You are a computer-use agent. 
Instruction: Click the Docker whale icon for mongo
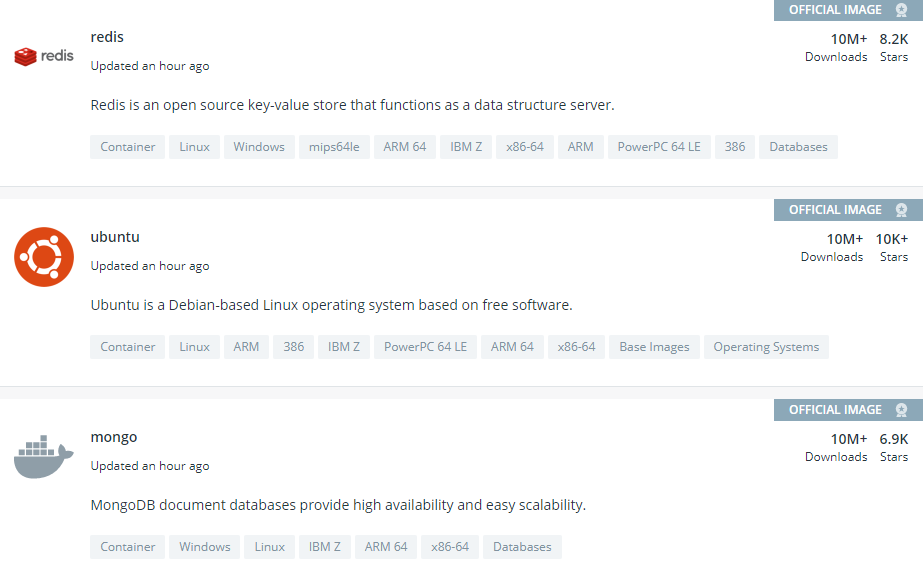click(43, 456)
